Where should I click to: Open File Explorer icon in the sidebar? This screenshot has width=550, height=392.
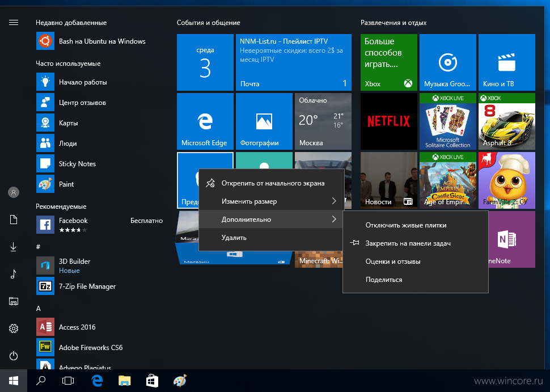tap(14, 301)
